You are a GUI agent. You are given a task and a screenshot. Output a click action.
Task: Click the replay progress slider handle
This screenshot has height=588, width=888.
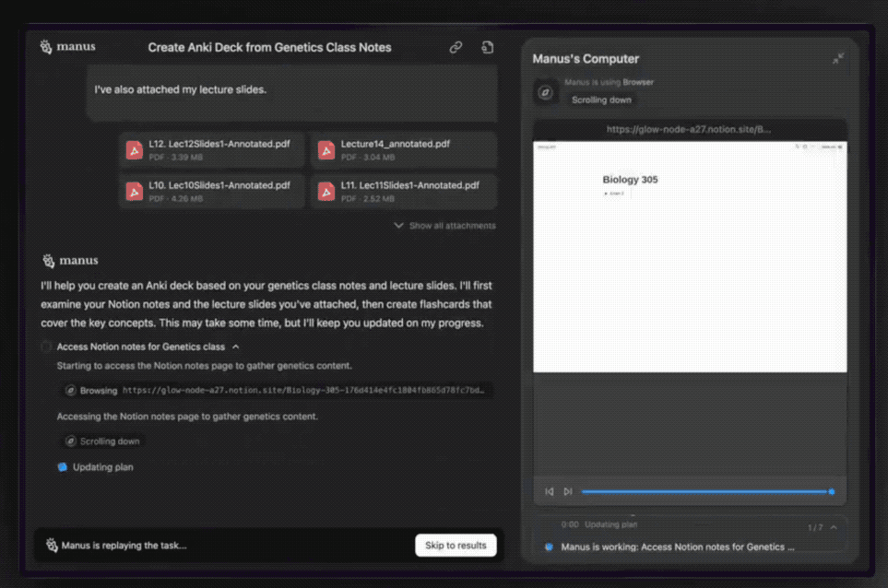tap(832, 491)
